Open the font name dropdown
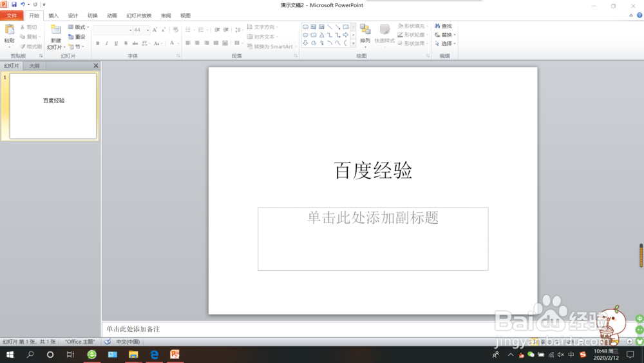Image resolution: width=644 pixels, height=363 pixels. pyautogui.click(x=131, y=30)
